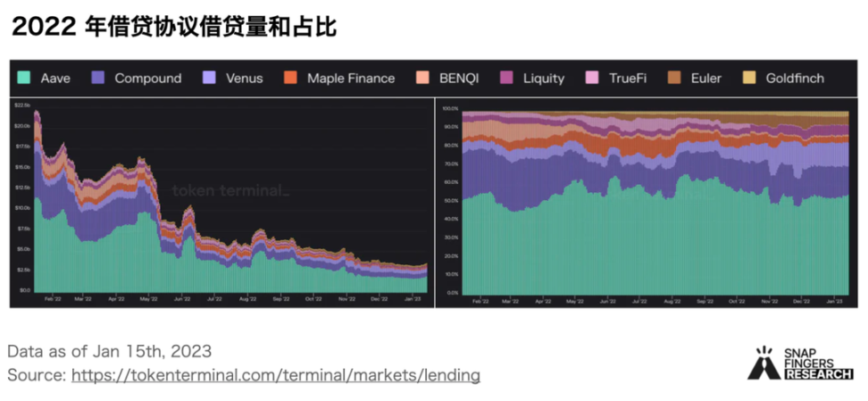Click the Compound purple legend swatch

[98, 78]
